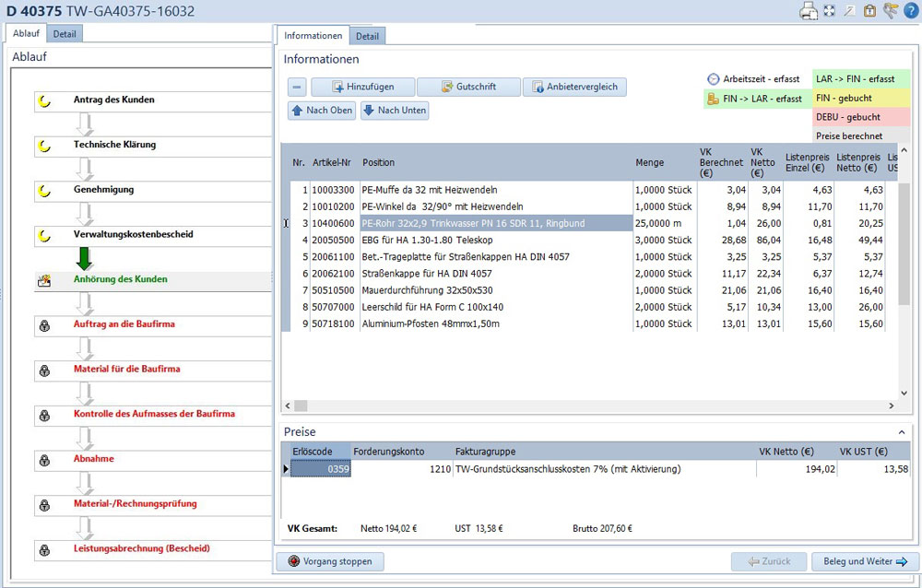Open help via the blue question mark
The width and height of the screenshot is (922, 588).
[912, 10]
